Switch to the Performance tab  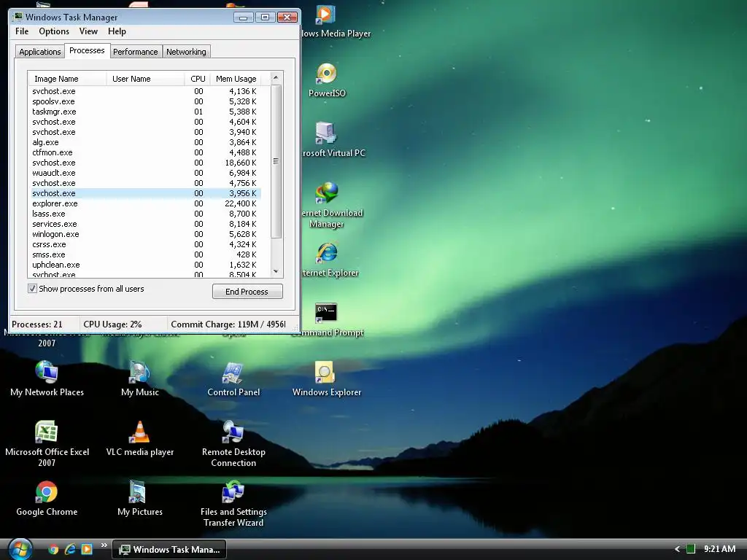[x=135, y=52]
